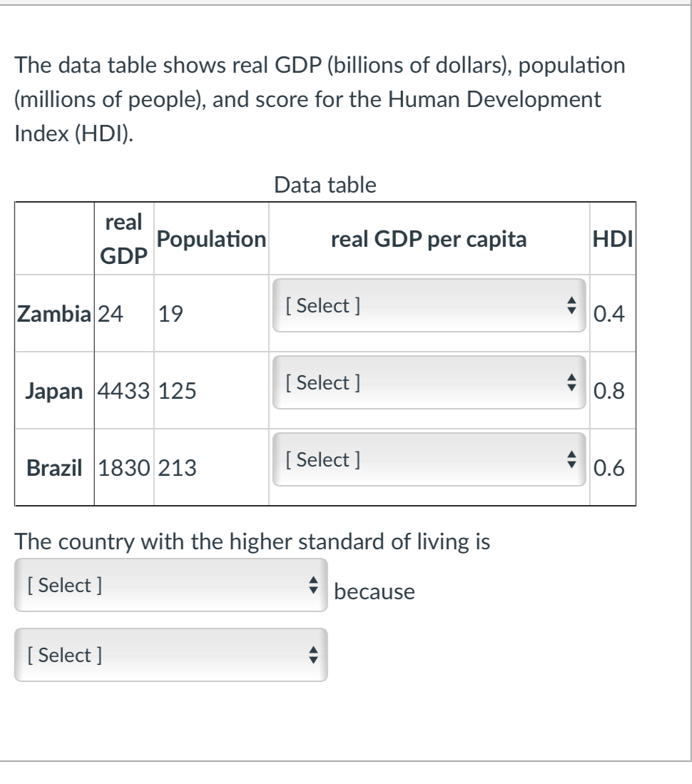Screen dimensions: 692x784
Task: Click the Population column header
Action: [x=210, y=238]
